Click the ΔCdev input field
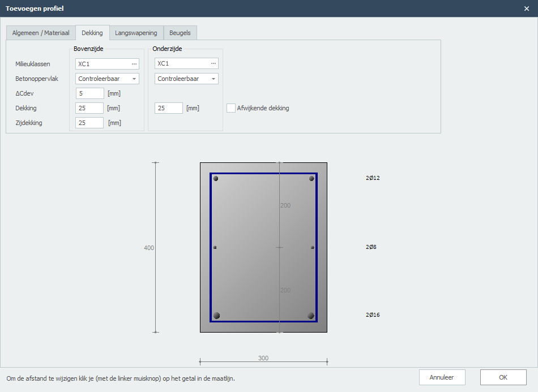538x392 pixels. click(x=89, y=93)
